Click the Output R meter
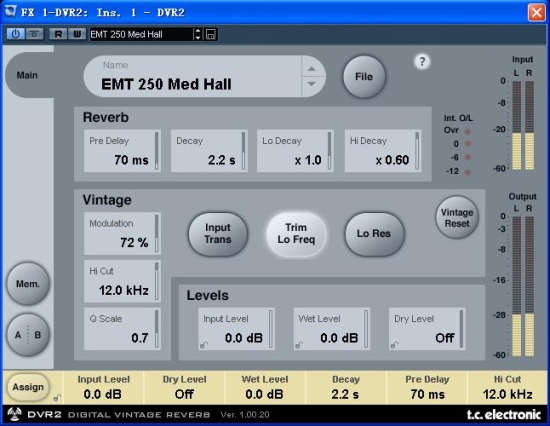550x426 pixels. coord(529,286)
